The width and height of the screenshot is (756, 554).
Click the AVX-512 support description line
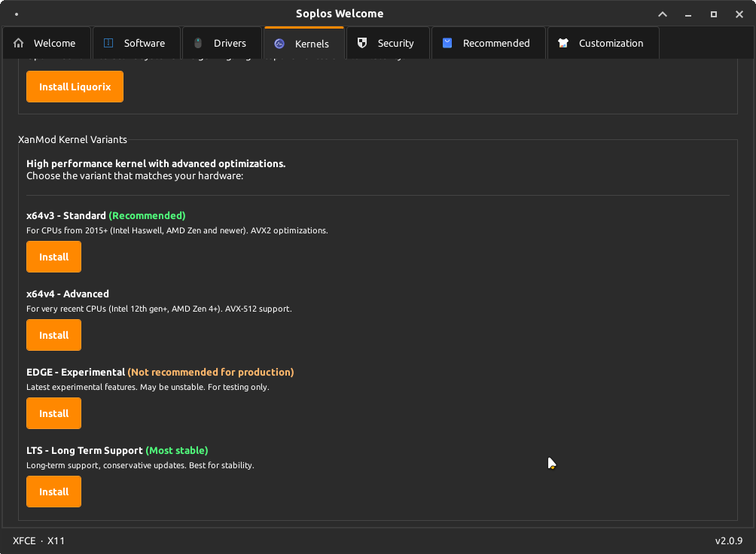(159, 309)
